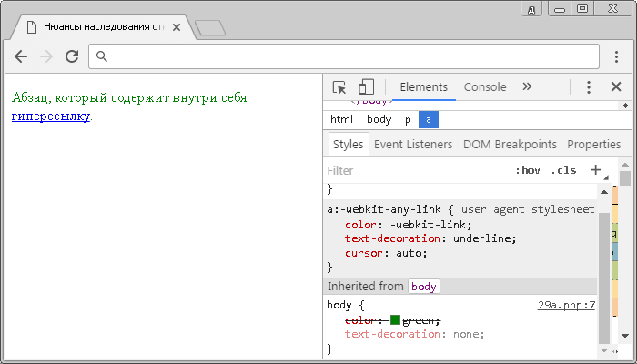This screenshot has height=364, width=637.
Task: Select body in the breadcrumb bar
Action: click(379, 119)
